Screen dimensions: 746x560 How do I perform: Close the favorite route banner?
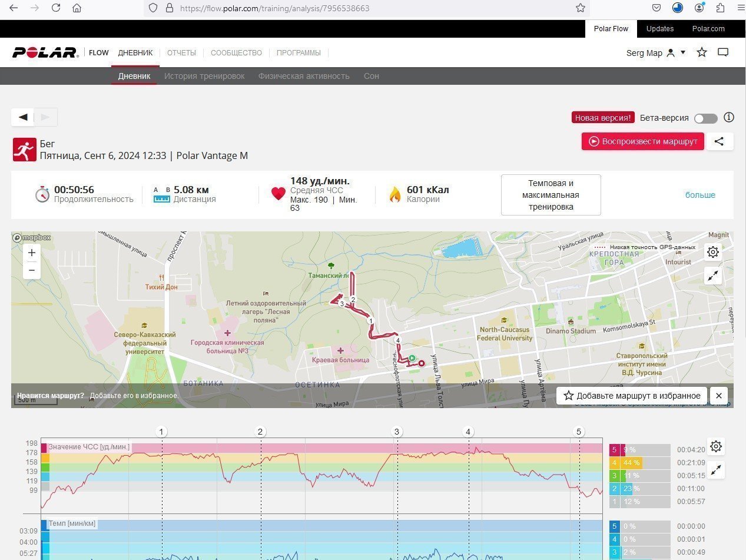pos(719,396)
